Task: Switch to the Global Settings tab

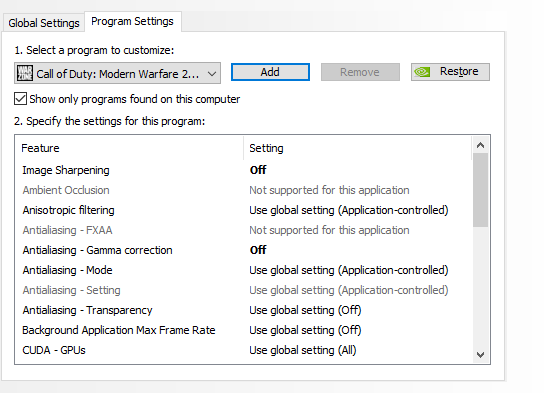Action: (x=44, y=23)
